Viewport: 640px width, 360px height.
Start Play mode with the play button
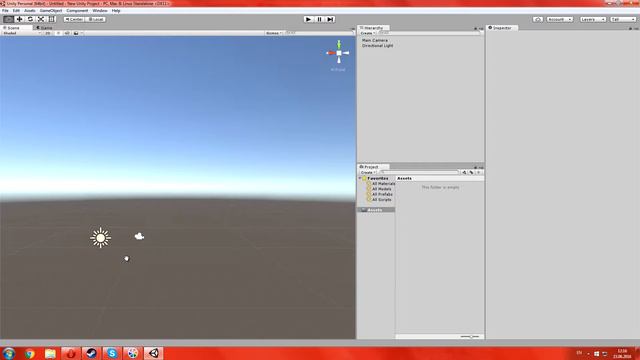[309, 19]
